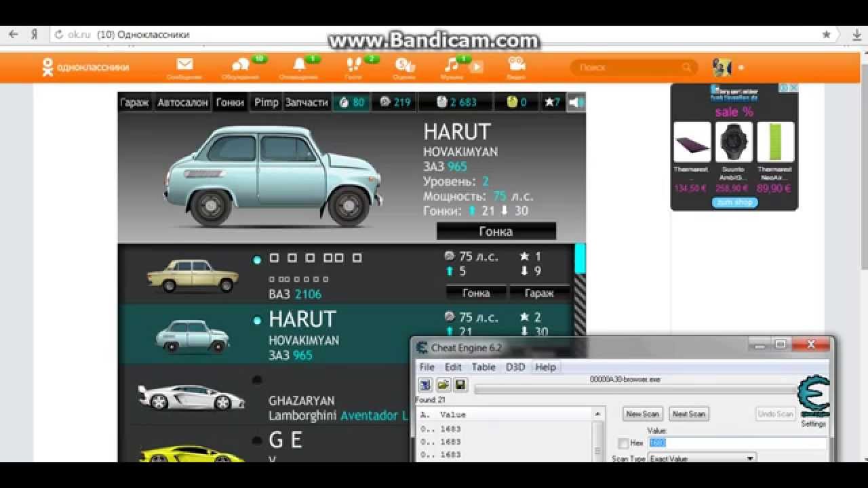
Task: Close the advertisement with the X icon
Action: [x=793, y=88]
